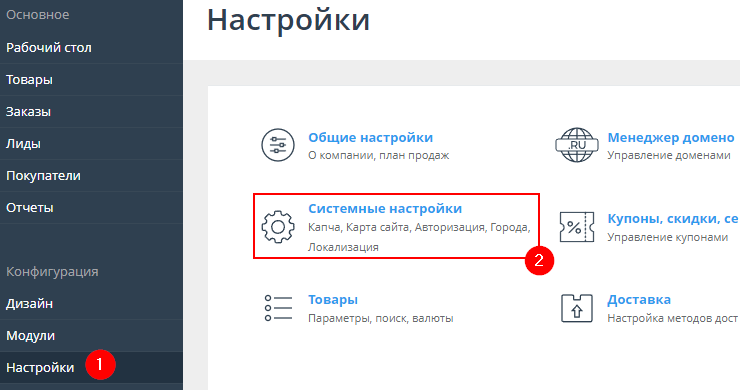Viewport: 740px width, 390px height.
Task: Click text 'Управление доменами'
Action: click(x=669, y=155)
